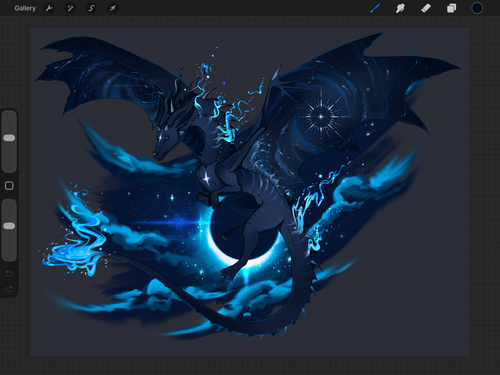Image resolution: width=500 pixels, height=375 pixels.
Task: Click the brush size slider handle
Action: [x=9, y=138]
